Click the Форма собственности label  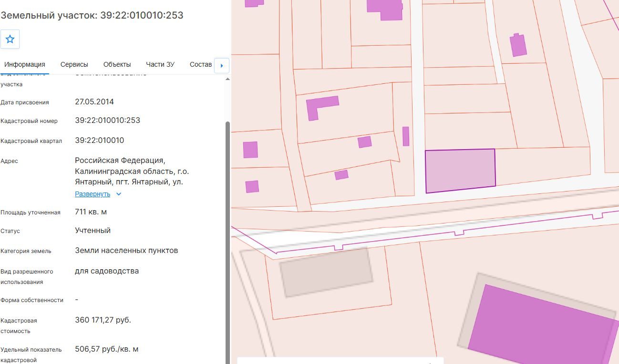32,300
